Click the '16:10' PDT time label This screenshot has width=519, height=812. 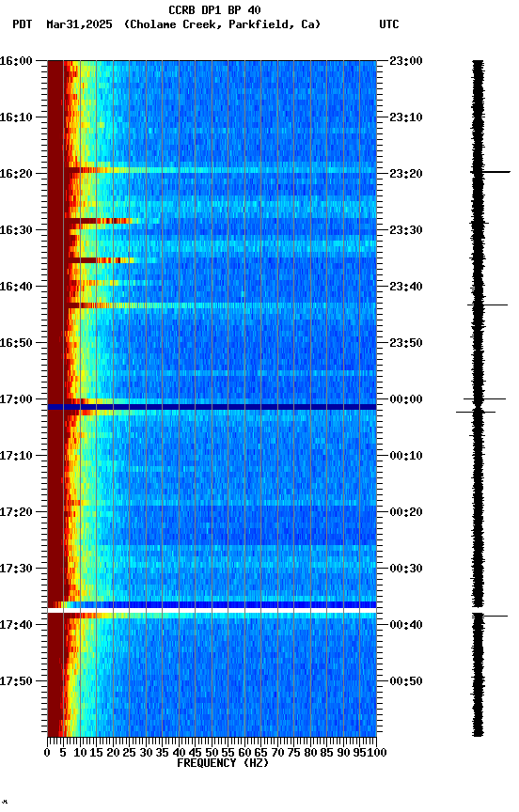tap(16, 117)
